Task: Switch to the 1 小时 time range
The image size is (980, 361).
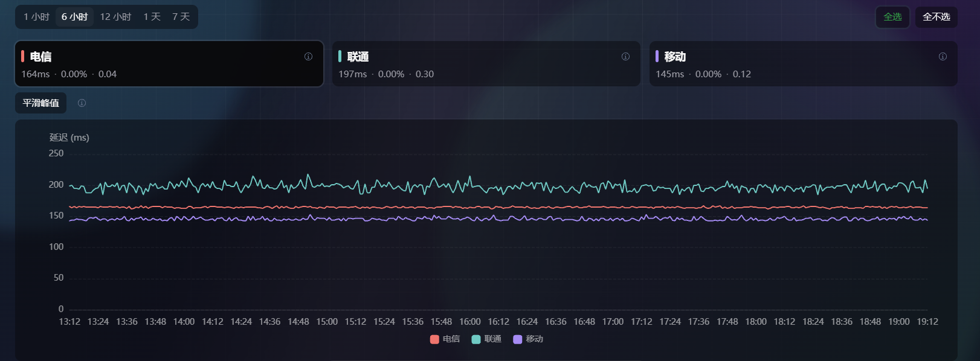Action: click(36, 17)
